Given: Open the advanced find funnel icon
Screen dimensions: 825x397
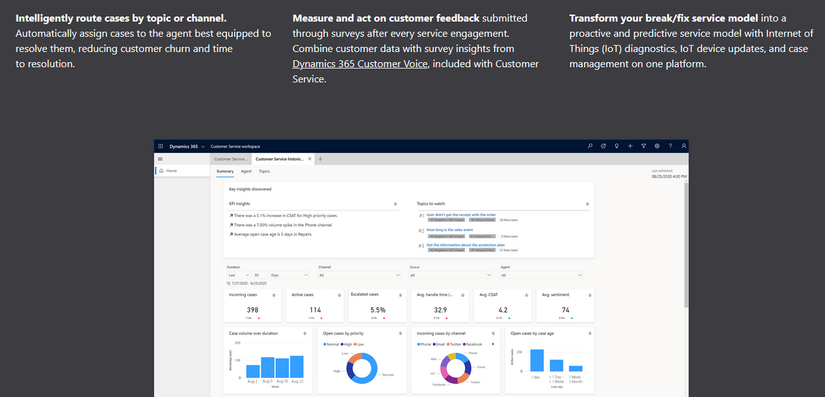Looking at the screenshot, I should click(643, 146).
